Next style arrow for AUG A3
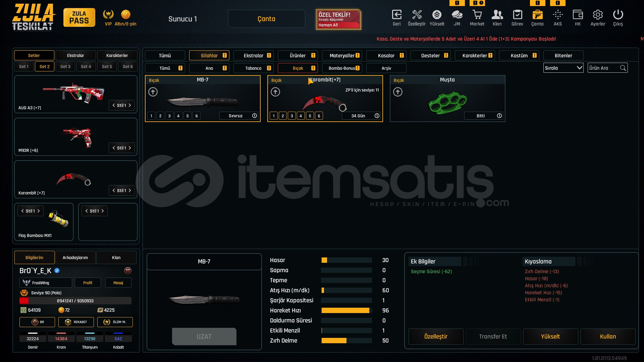 click(130, 105)
